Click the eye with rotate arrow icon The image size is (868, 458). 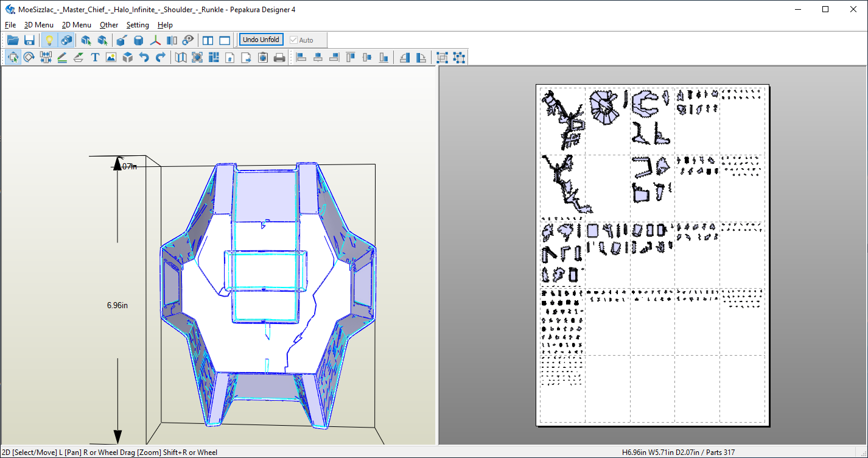pyautogui.click(x=189, y=40)
